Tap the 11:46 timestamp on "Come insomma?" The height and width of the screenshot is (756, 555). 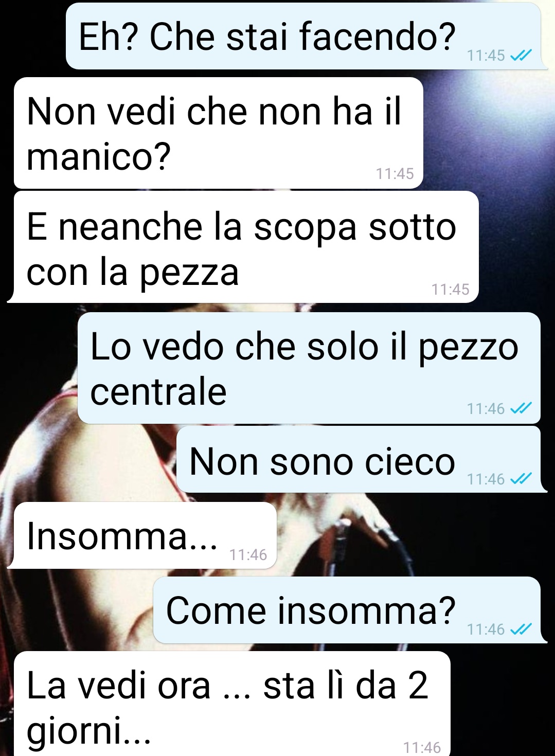(x=486, y=629)
